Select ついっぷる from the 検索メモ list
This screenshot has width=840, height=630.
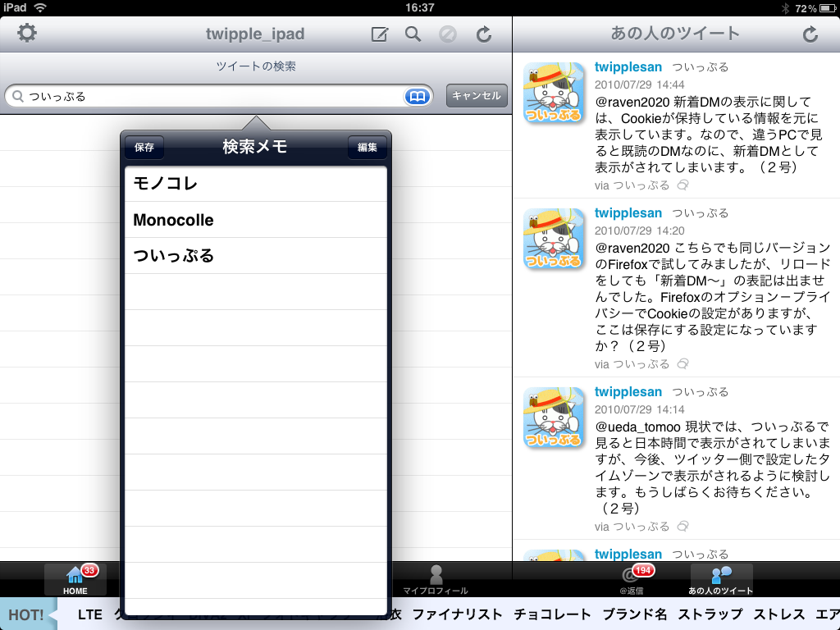pyautogui.click(x=256, y=254)
